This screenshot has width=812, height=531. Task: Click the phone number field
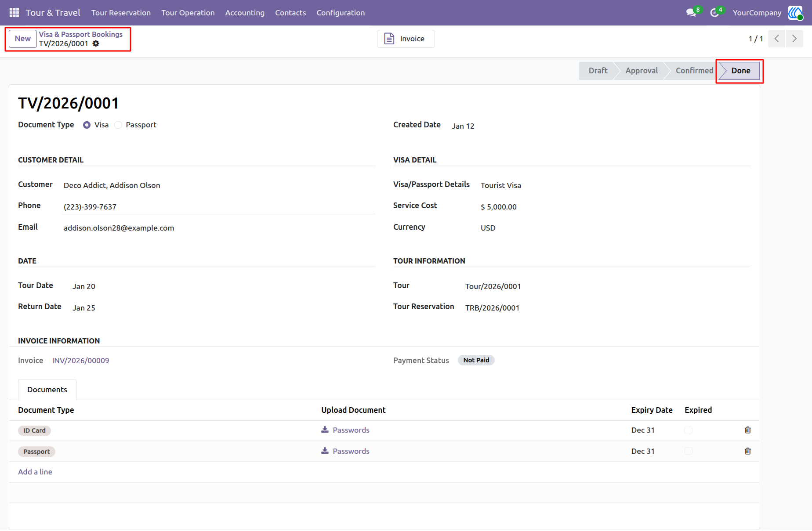[x=219, y=207]
